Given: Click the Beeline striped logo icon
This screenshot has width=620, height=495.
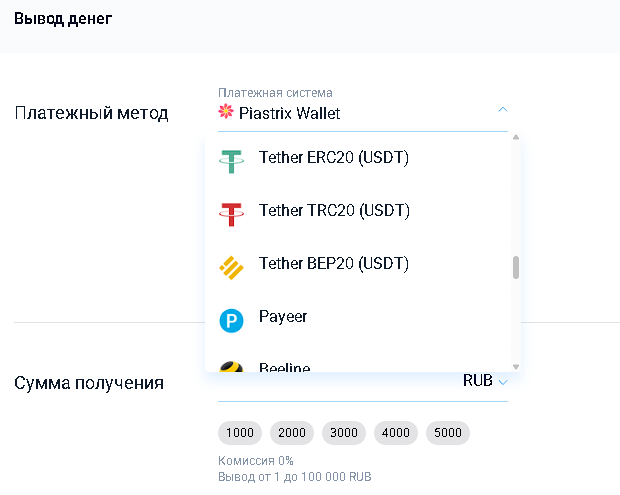Looking at the screenshot, I should (232, 367).
